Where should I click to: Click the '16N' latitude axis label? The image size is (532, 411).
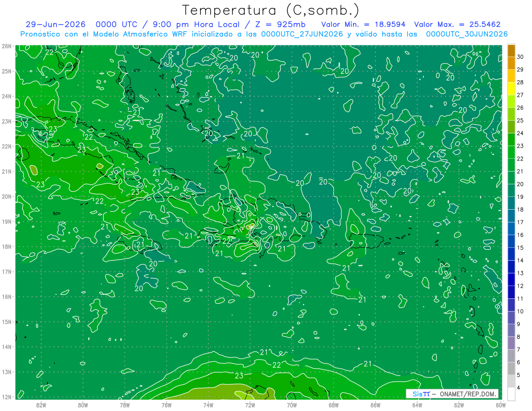[7, 297]
